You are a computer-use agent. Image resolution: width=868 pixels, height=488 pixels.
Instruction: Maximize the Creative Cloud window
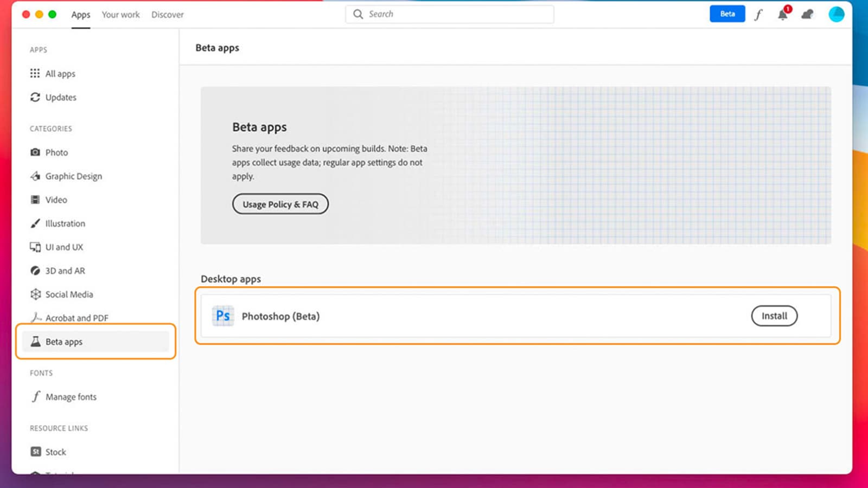(52, 15)
